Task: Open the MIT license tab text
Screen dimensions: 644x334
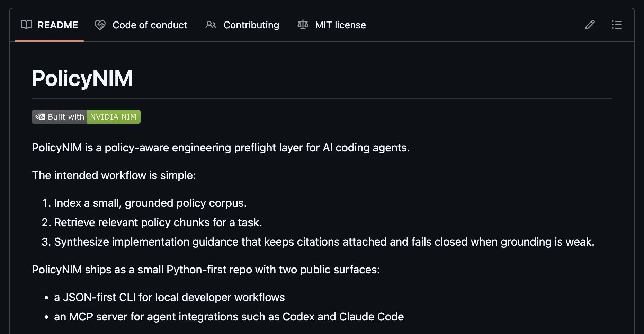Action: [340, 25]
